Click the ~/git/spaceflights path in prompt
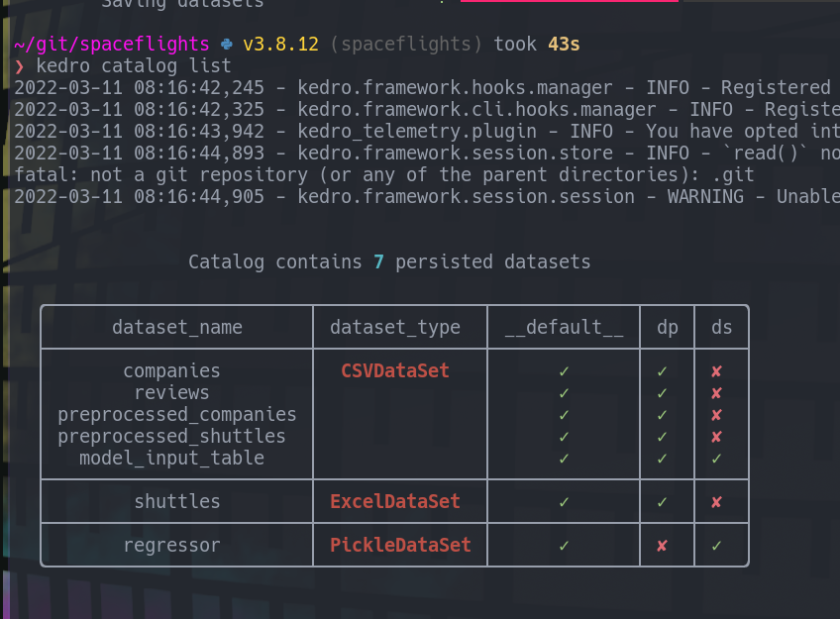 click(112, 45)
